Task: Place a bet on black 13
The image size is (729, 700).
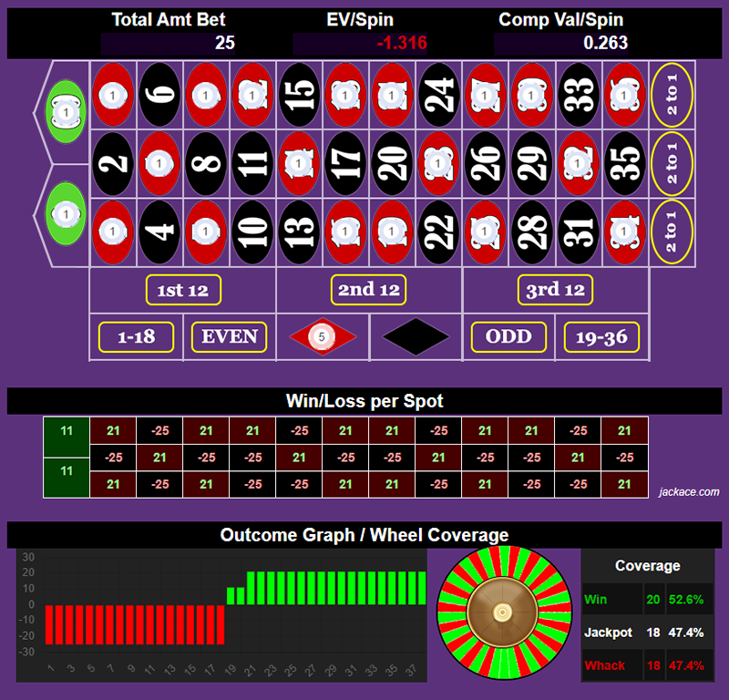Action: tap(299, 232)
